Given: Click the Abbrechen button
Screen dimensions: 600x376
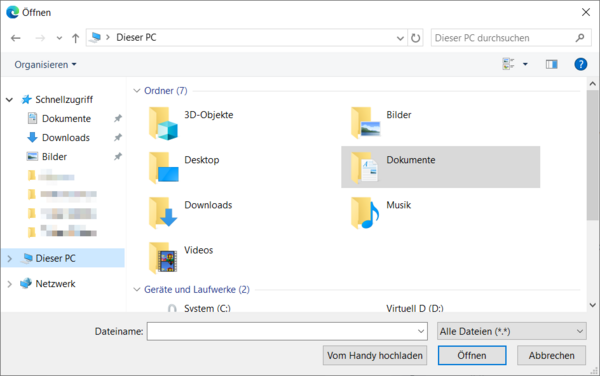Looking at the screenshot, I should (551, 355).
